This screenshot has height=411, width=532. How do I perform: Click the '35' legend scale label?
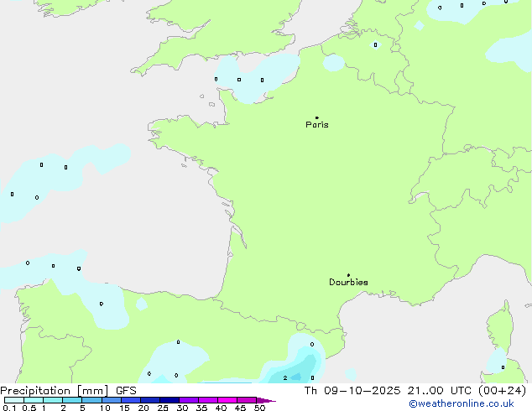(x=201, y=408)
